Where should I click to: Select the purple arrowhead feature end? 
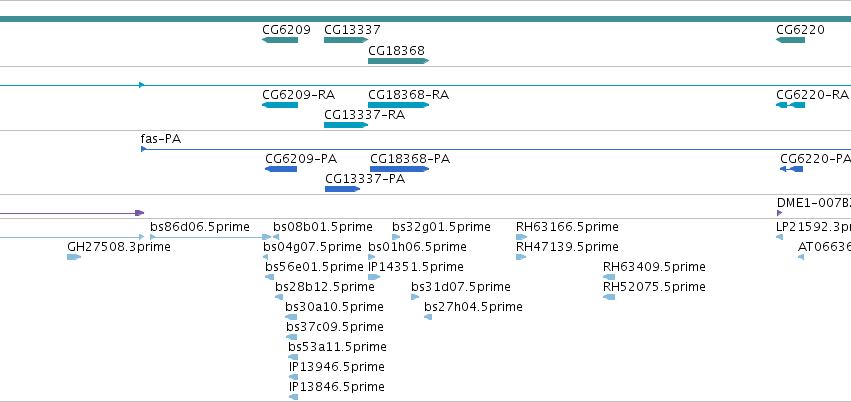(140, 213)
